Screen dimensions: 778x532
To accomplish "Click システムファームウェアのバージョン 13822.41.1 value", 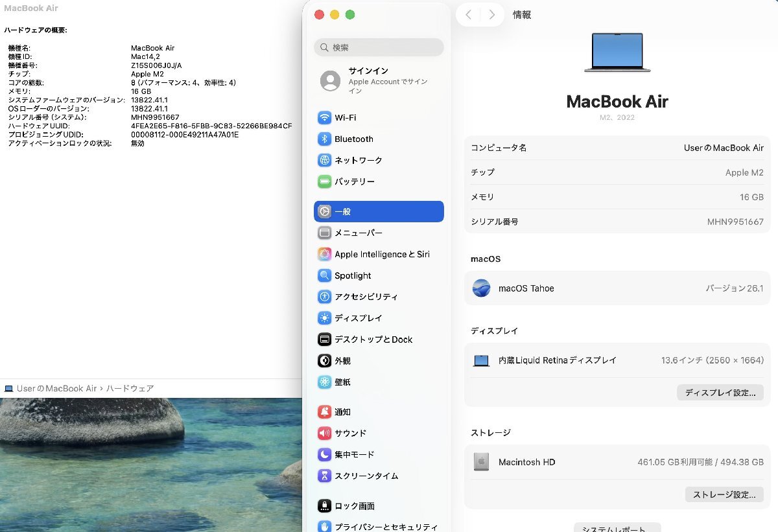I will [x=149, y=100].
